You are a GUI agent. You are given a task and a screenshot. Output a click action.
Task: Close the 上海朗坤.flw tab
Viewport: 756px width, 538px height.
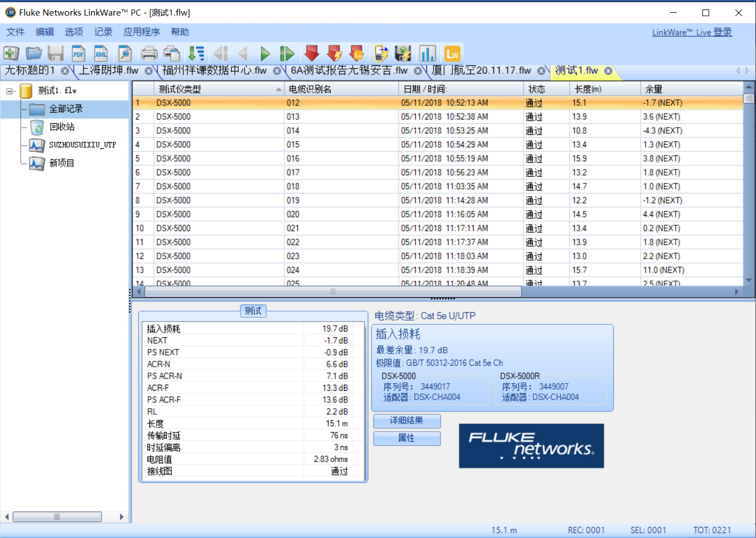point(149,71)
